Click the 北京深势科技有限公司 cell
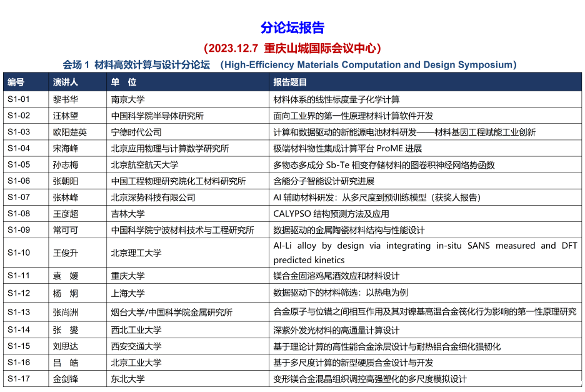 153,197
